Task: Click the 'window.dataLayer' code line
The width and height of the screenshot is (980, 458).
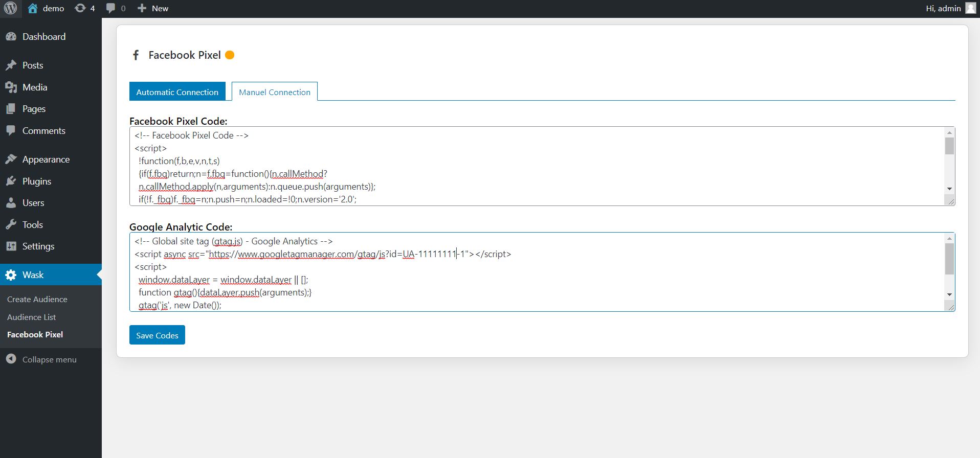Action: 223,280
